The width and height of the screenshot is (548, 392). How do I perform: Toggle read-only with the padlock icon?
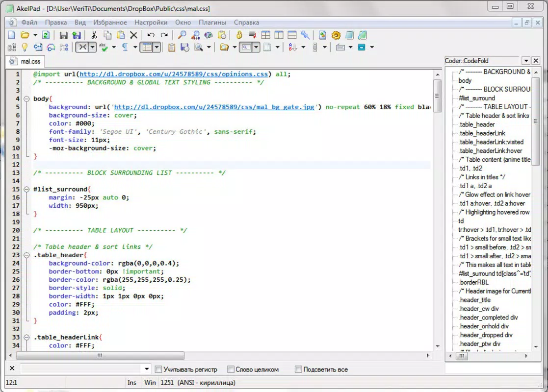pos(239,35)
